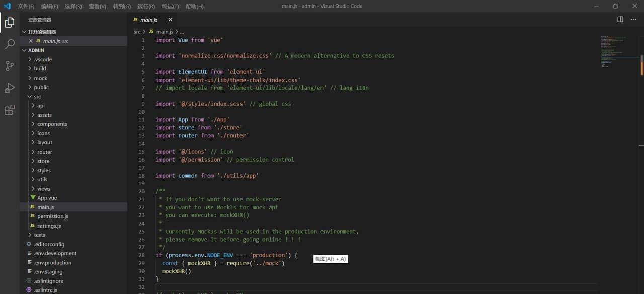Open the Source Control view
The width and height of the screenshot is (644, 294).
9,66
